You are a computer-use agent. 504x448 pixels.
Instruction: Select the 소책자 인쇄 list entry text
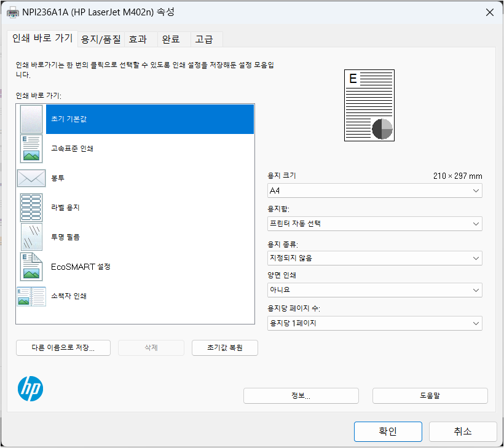69,296
